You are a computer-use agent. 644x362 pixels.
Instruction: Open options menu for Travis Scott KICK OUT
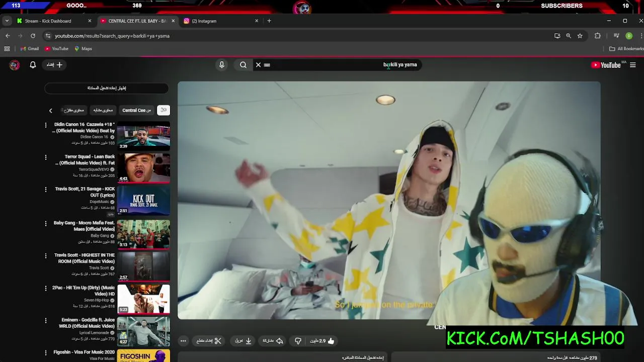(46, 189)
